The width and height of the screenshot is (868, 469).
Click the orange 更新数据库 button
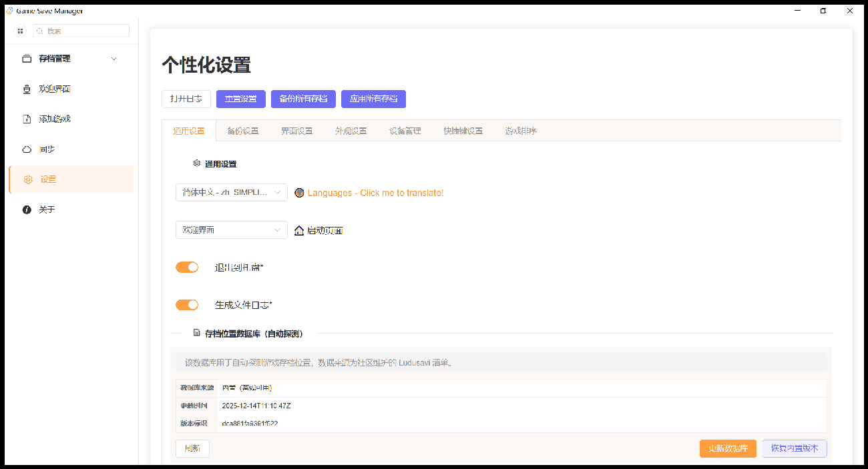point(728,448)
